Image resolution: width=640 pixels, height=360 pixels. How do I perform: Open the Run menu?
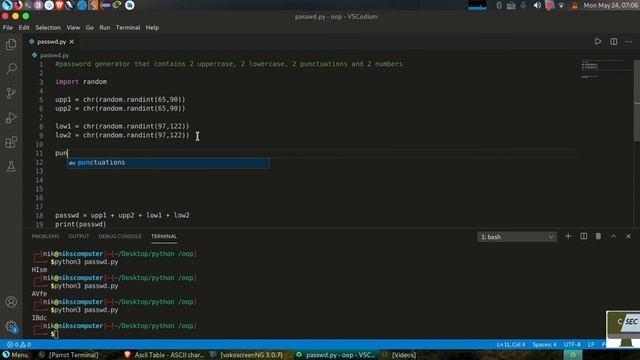(x=104, y=27)
